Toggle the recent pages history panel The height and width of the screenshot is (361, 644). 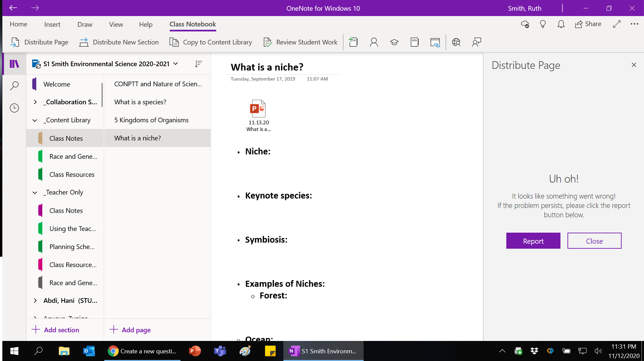coord(14,108)
